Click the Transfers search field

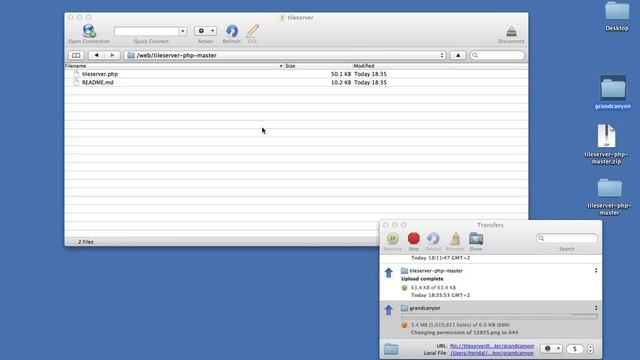(x=567, y=238)
